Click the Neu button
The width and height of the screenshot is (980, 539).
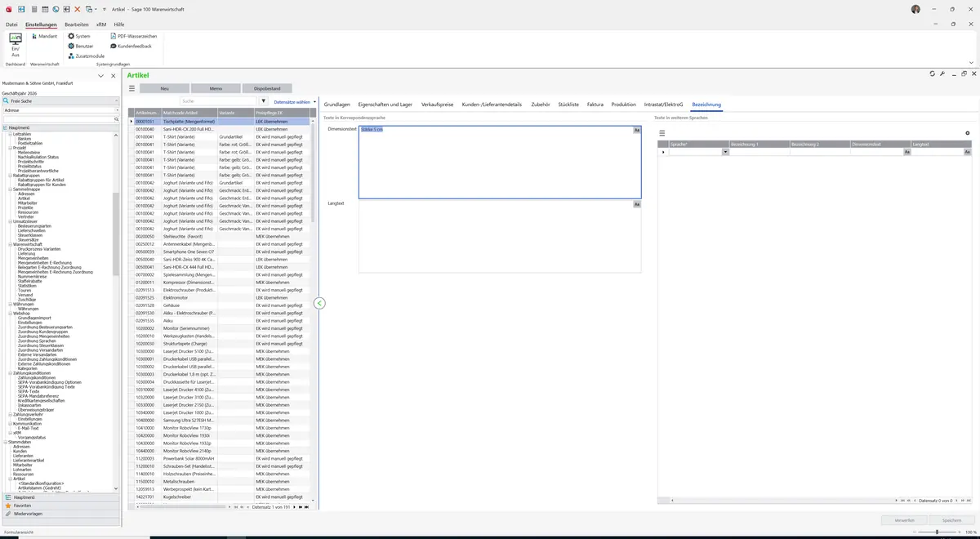click(164, 88)
